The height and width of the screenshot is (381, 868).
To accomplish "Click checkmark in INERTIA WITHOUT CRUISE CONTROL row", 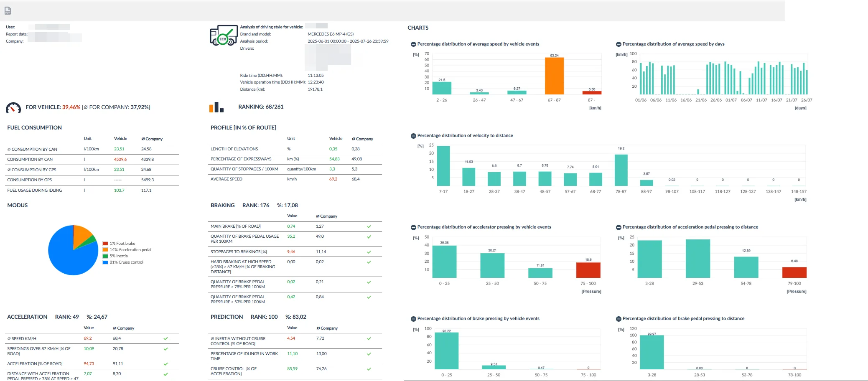I will tap(369, 338).
